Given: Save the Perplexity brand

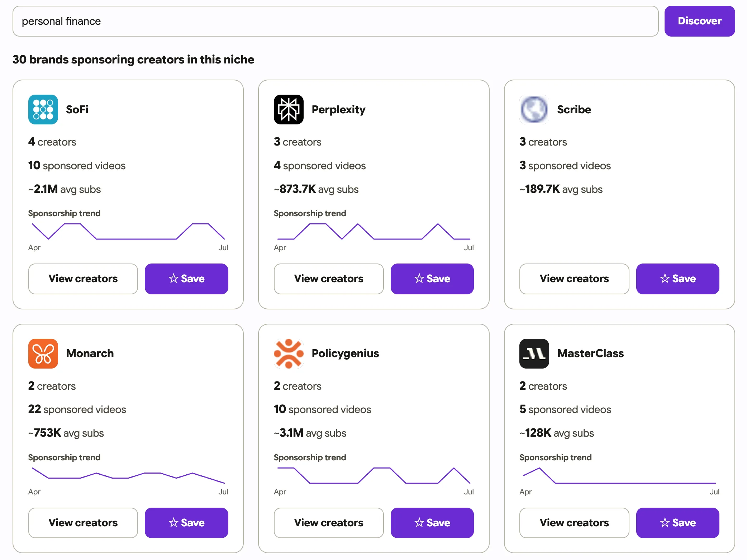Looking at the screenshot, I should 432,279.
